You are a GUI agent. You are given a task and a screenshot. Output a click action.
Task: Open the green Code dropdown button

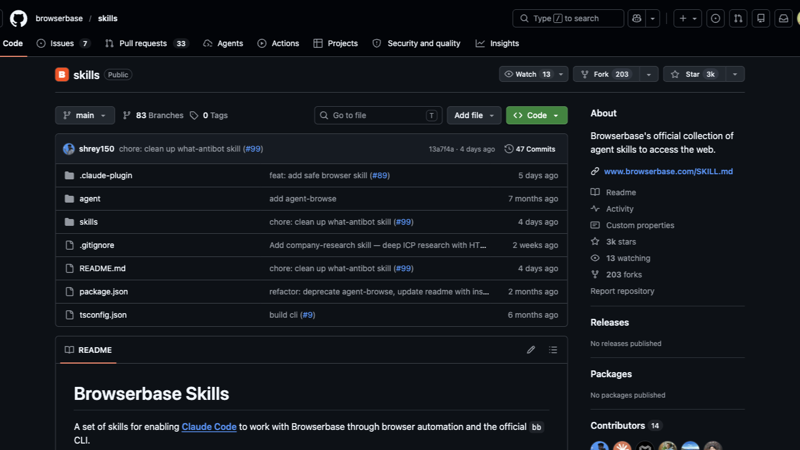pos(537,115)
